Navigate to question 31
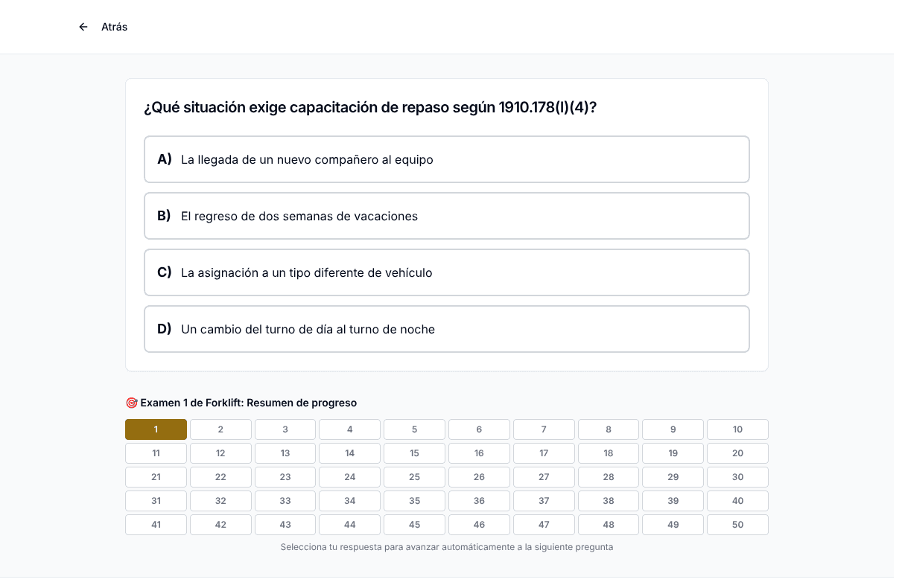The width and height of the screenshot is (905, 588). 156,501
